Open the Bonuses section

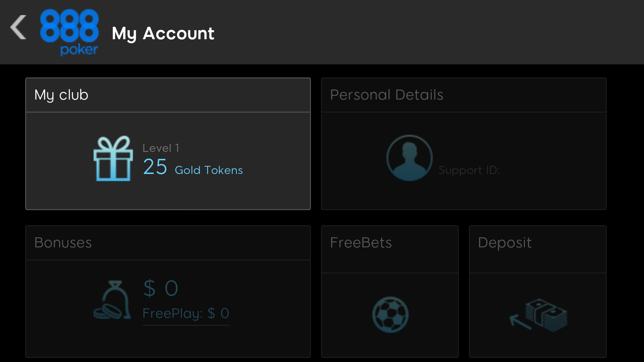[63, 243]
